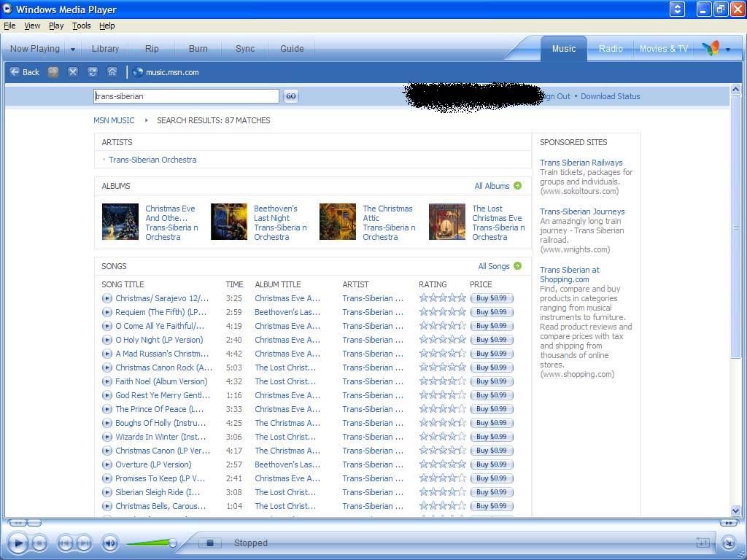Mute the volume speaker icon
Screen dimensions: 747x560
(110, 542)
